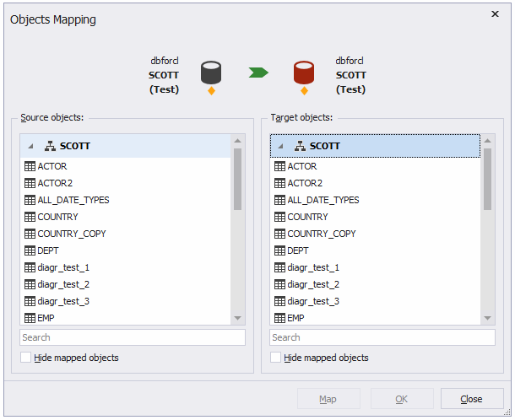Click diagr_test_2 table icon in target list

[279, 284]
